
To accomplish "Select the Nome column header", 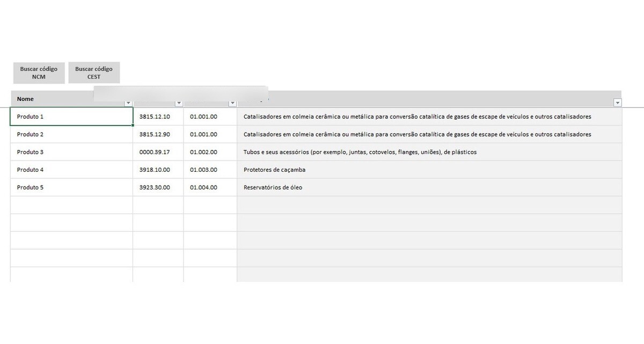I will (54, 99).
